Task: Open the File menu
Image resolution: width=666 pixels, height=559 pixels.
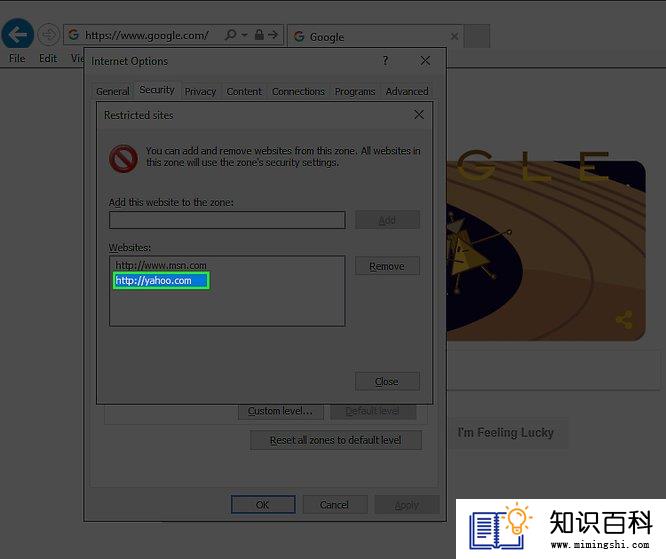Action: pos(17,58)
